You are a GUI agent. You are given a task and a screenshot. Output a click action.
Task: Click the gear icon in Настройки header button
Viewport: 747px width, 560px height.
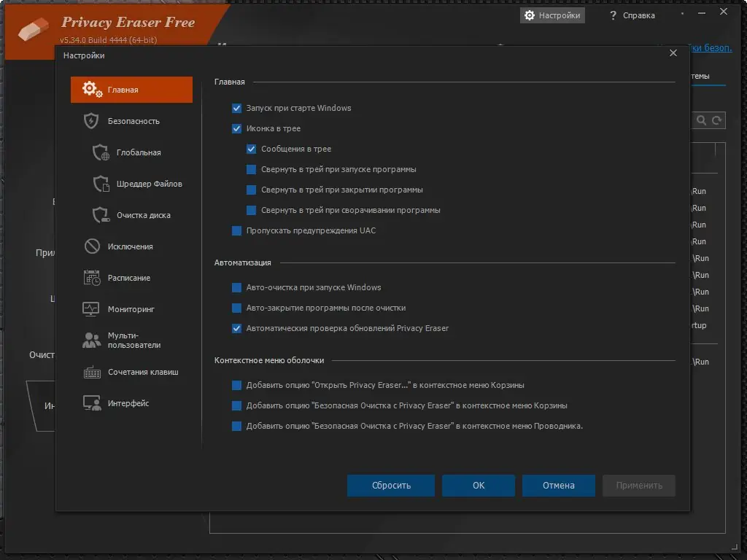coord(530,15)
